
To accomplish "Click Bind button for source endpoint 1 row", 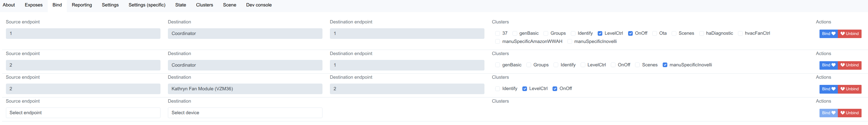I will [x=828, y=34].
